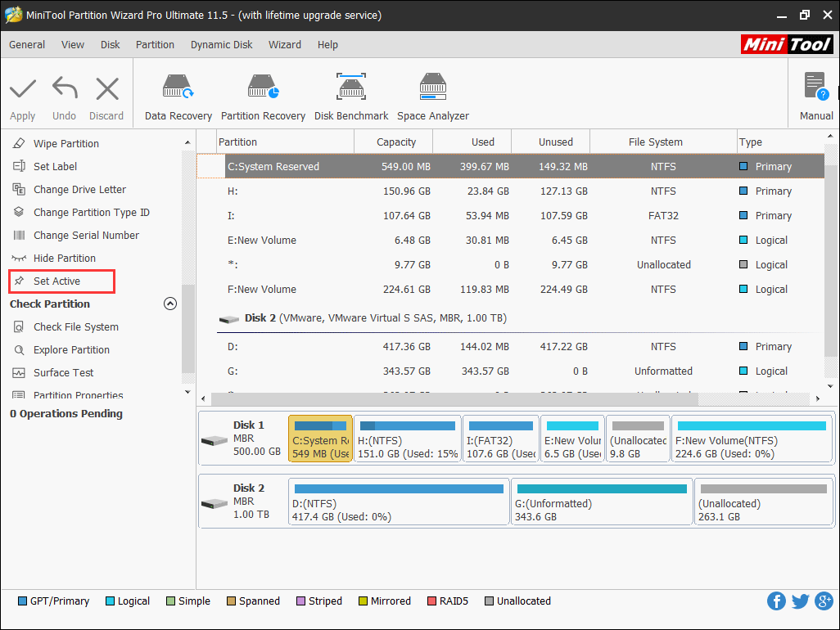
Task: Open the Manual help icon
Action: 816,87
